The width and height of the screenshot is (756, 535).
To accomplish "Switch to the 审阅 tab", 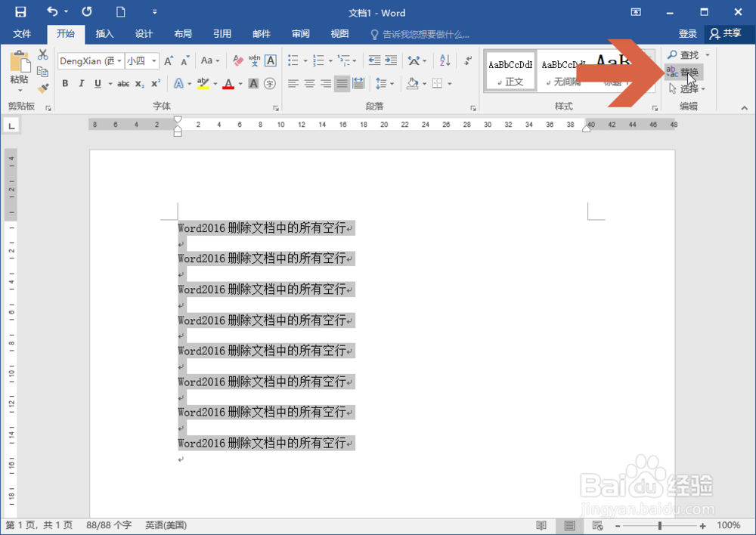I will (300, 34).
